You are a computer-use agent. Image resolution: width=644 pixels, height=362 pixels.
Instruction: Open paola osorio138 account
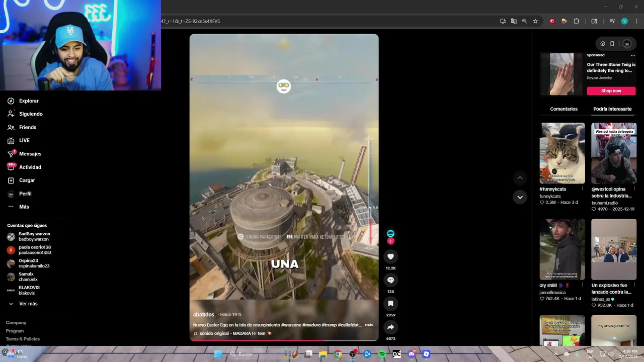(29, 250)
